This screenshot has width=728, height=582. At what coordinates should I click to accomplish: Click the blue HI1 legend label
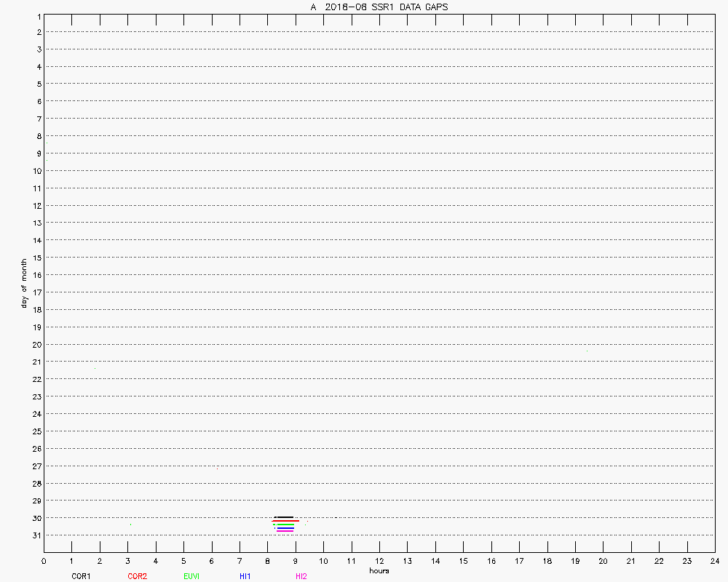point(245,576)
